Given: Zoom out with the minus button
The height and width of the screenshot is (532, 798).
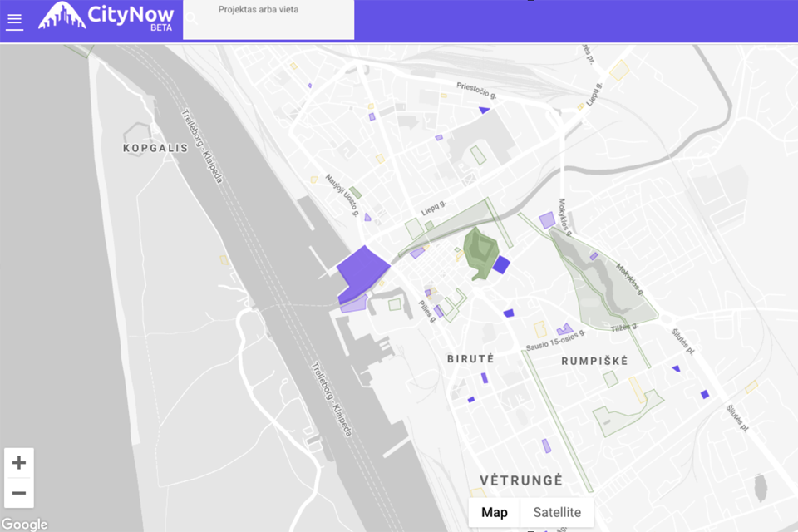Looking at the screenshot, I should (x=19, y=493).
